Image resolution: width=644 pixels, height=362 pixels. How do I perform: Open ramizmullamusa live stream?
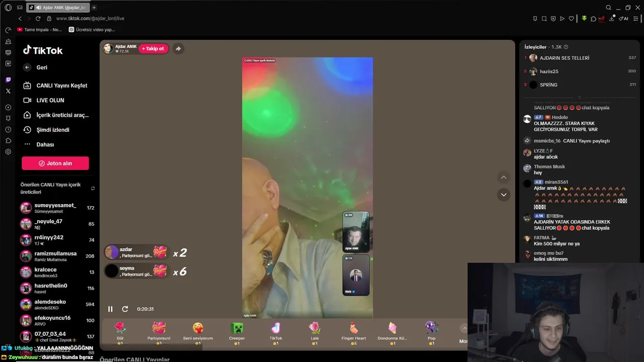click(x=57, y=256)
